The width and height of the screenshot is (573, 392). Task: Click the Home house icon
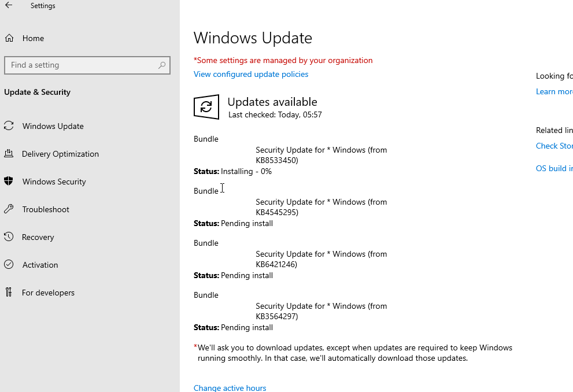9,38
